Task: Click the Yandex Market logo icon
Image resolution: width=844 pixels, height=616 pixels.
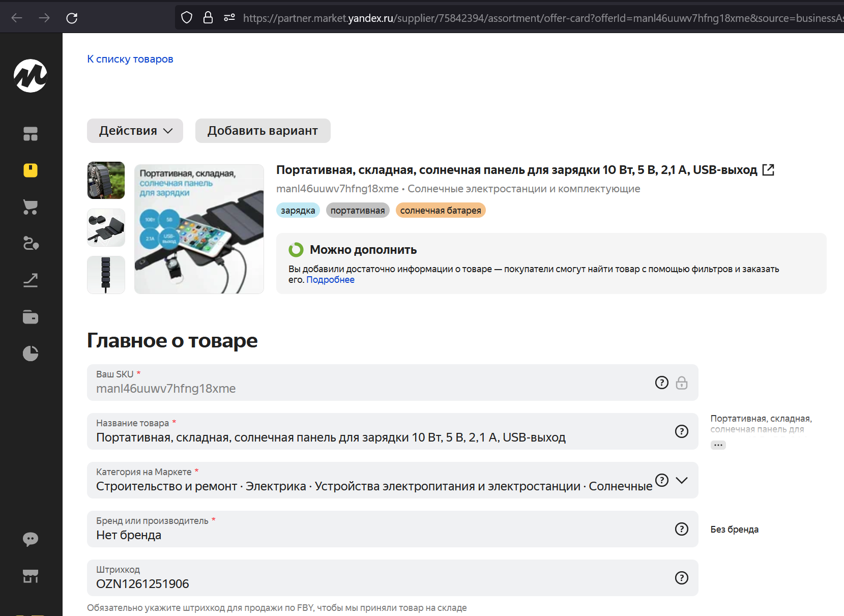Action: click(31, 76)
